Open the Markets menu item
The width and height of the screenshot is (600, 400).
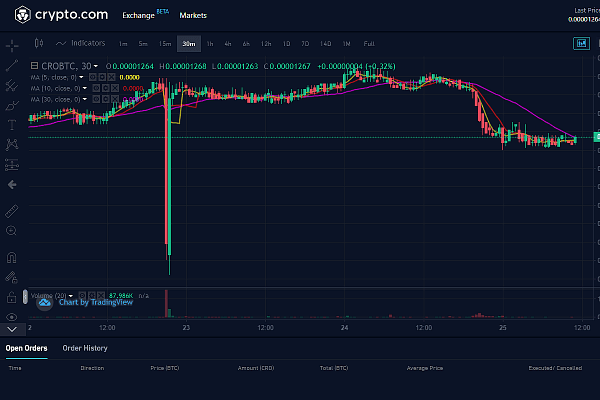click(x=193, y=17)
